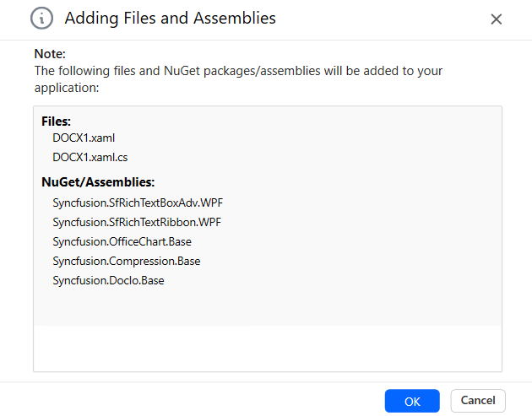Click the Files: heading
The height and width of the screenshot is (416, 532).
56,122
